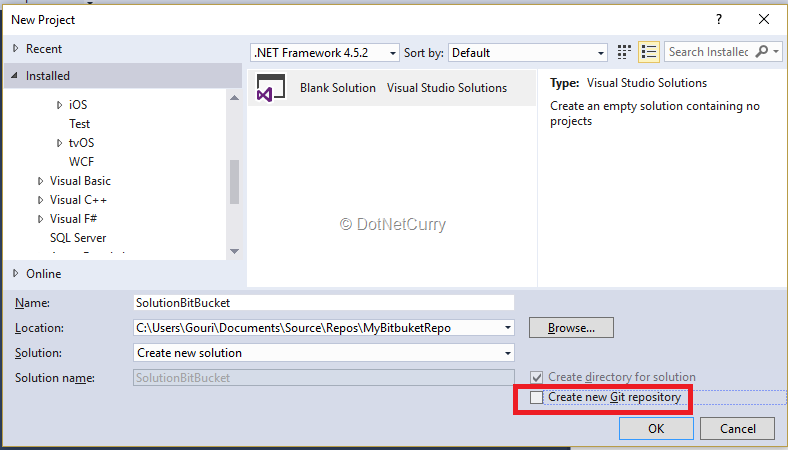Expand the tvOS node
The width and height of the screenshot is (788, 450).
pyautogui.click(x=59, y=143)
